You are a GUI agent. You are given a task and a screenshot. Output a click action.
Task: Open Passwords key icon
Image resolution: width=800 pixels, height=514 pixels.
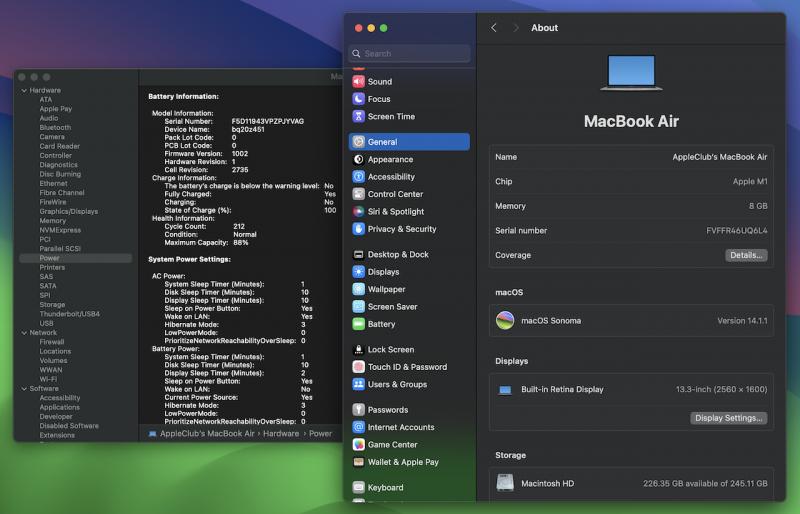(x=359, y=409)
